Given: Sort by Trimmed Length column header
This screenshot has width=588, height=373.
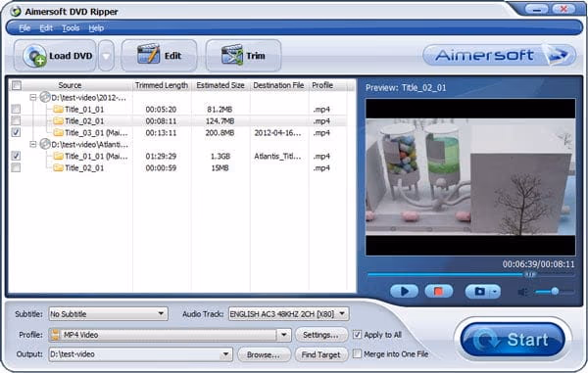Looking at the screenshot, I should (162, 85).
